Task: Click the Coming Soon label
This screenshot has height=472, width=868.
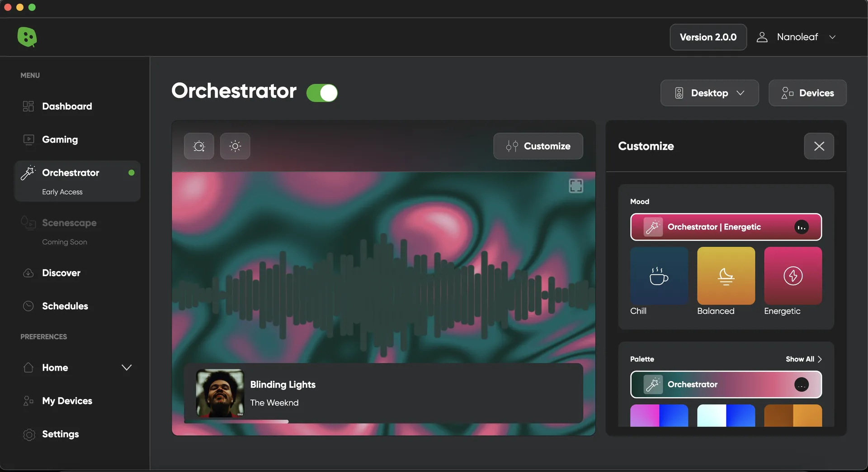Action: (x=65, y=242)
